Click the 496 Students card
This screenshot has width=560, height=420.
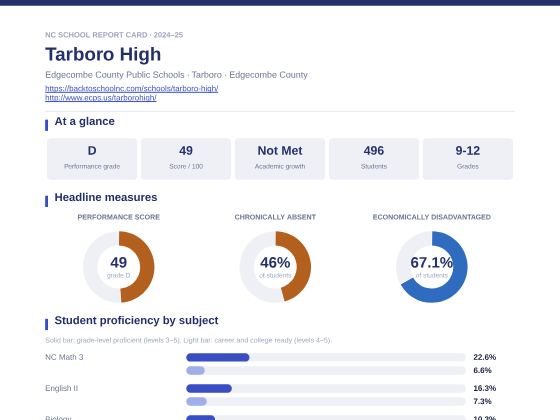click(374, 159)
